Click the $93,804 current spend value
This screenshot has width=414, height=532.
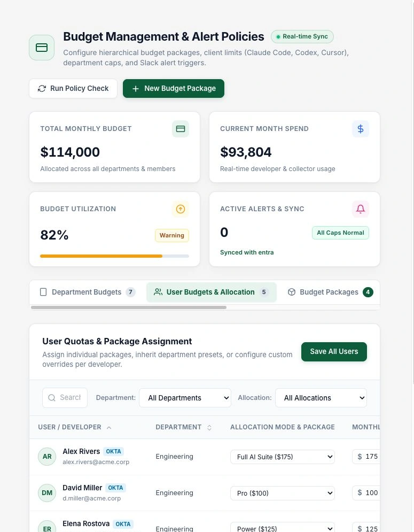click(246, 152)
